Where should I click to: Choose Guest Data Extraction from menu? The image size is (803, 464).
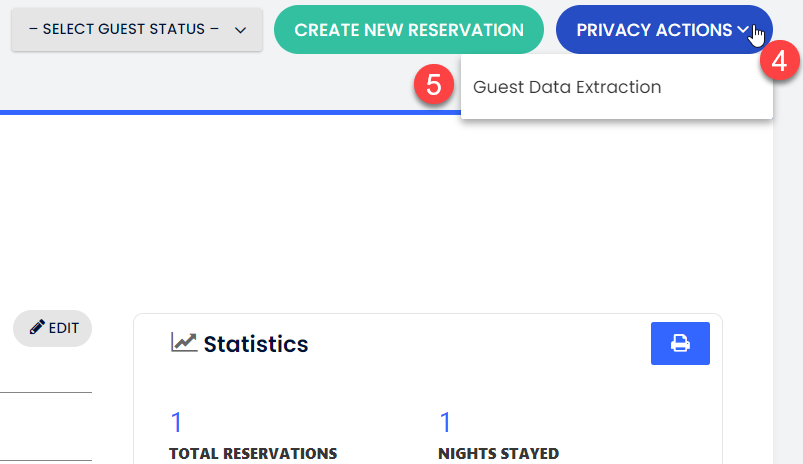(x=567, y=87)
